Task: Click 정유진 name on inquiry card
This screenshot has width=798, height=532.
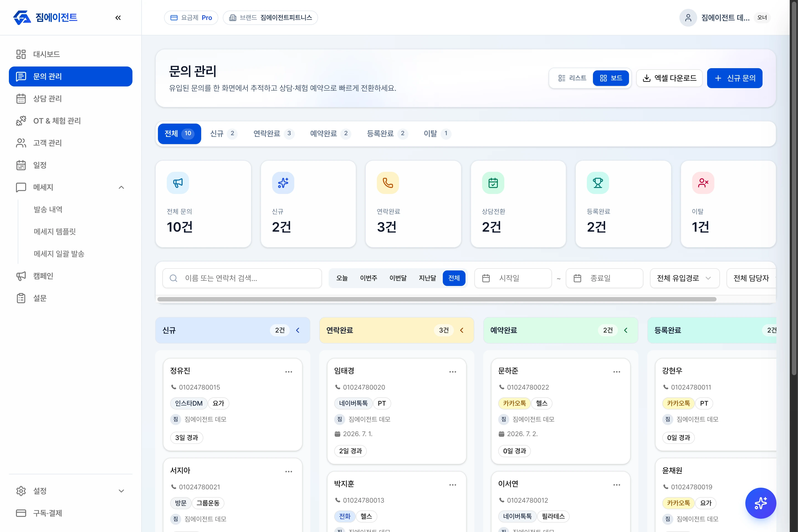Action: [180, 371]
